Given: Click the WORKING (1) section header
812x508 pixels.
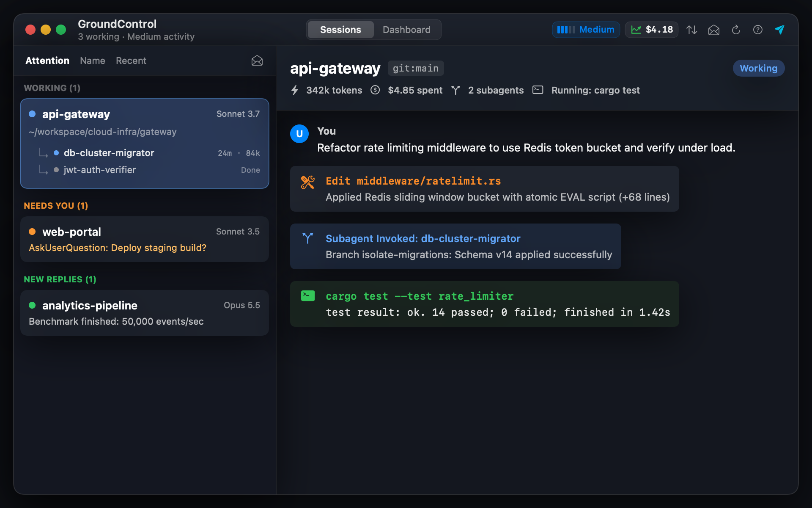Looking at the screenshot, I should (52, 88).
